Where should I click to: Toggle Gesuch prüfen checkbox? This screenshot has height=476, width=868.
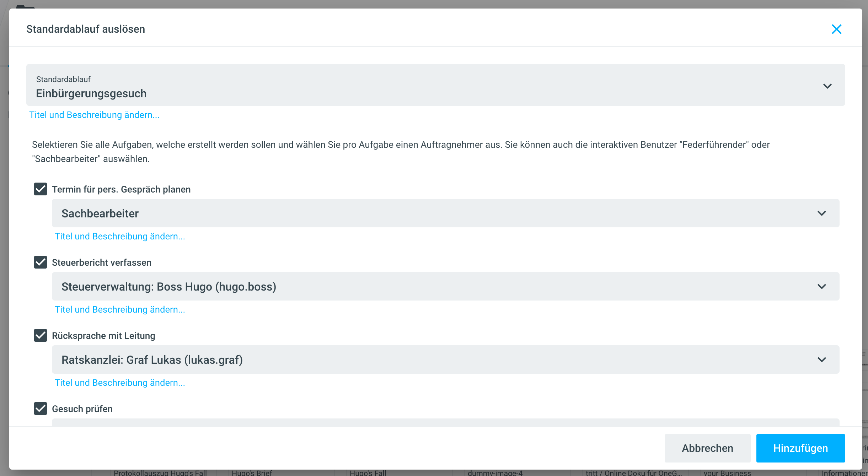(x=41, y=409)
